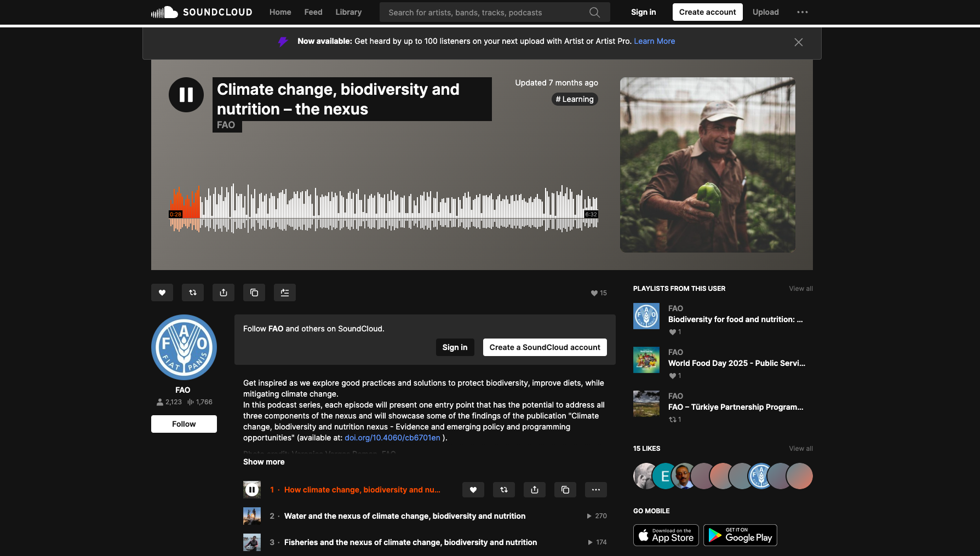Add playlist to Next up queue
Viewport: 980px width, 556px height.
pos(285,293)
